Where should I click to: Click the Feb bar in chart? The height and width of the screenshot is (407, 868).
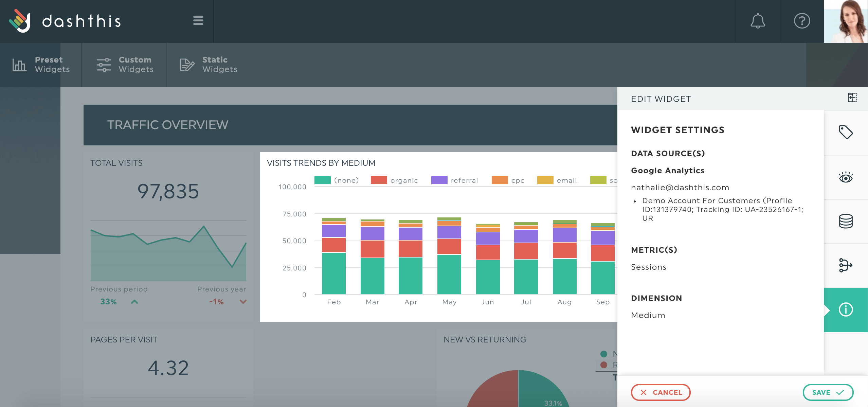point(334,256)
